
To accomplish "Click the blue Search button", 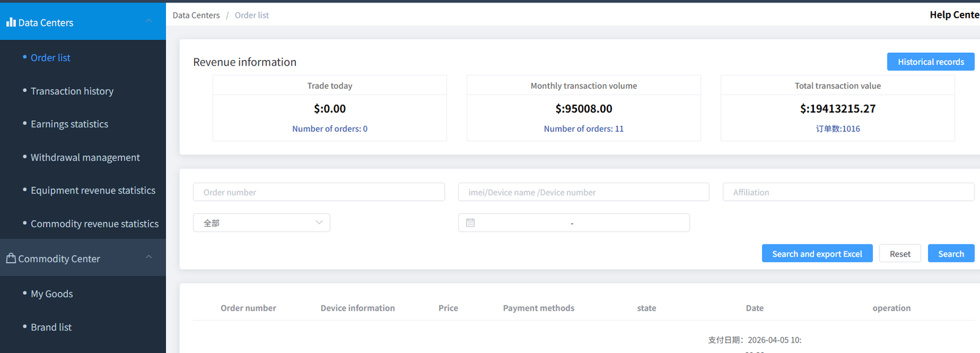I will pos(951,254).
